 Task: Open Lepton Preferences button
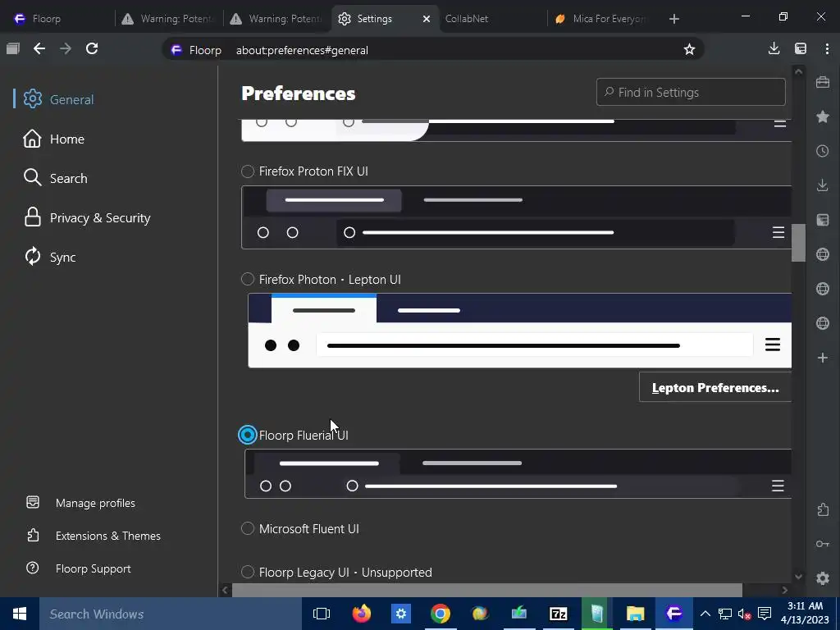tap(715, 387)
